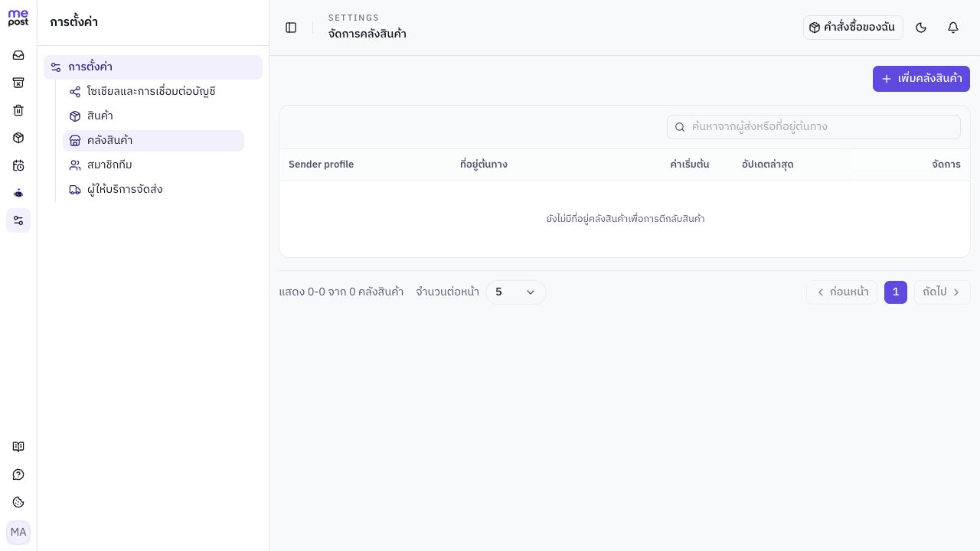Open the documentation book icon
The image size is (980, 551).
[x=18, y=447]
